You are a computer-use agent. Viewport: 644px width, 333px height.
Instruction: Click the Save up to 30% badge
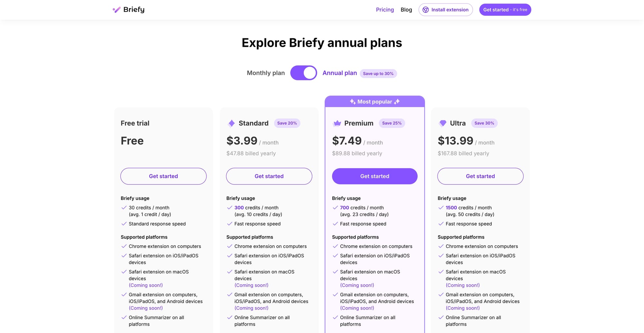pyautogui.click(x=378, y=73)
